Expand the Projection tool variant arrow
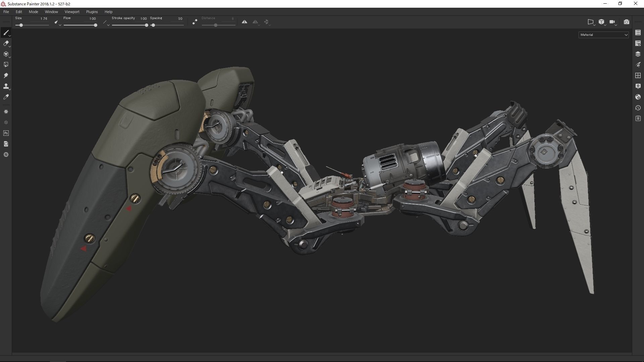644x362 pixels. [10, 57]
